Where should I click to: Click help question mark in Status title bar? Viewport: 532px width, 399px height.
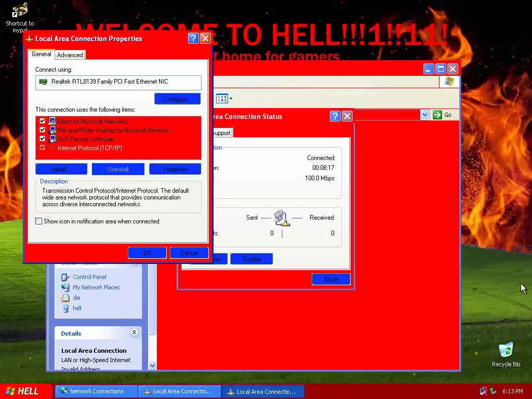(x=335, y=116)
